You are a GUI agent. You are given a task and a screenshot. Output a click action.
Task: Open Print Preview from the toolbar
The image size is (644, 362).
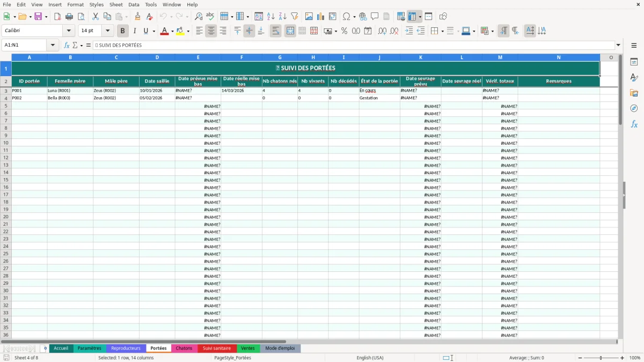pos(80,17)
